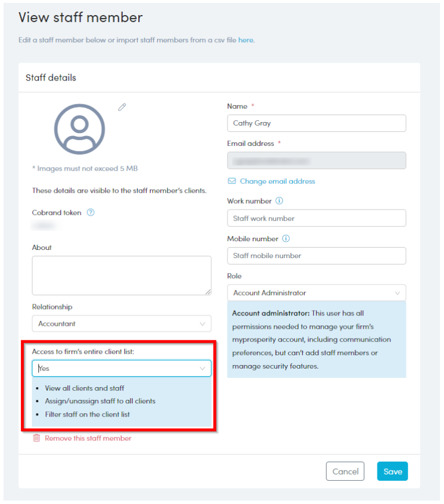
Task: Click into the Name input field
Action: pos(317,123)
